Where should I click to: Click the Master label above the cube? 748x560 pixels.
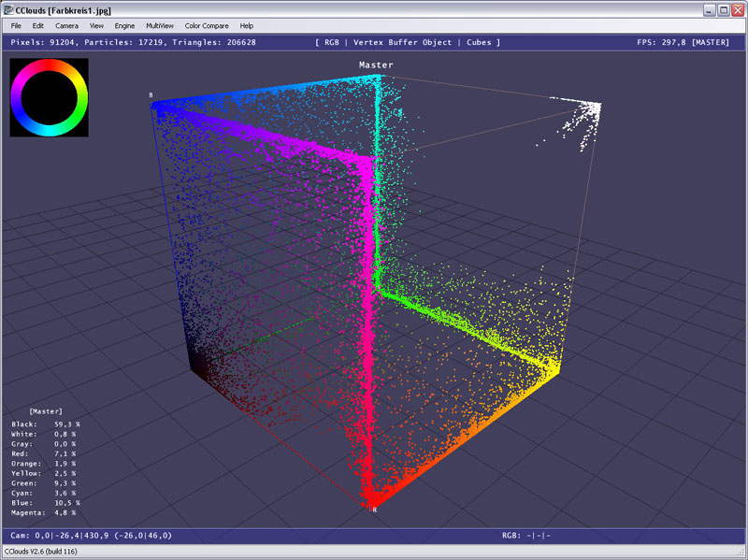click(x=376, y=65)
